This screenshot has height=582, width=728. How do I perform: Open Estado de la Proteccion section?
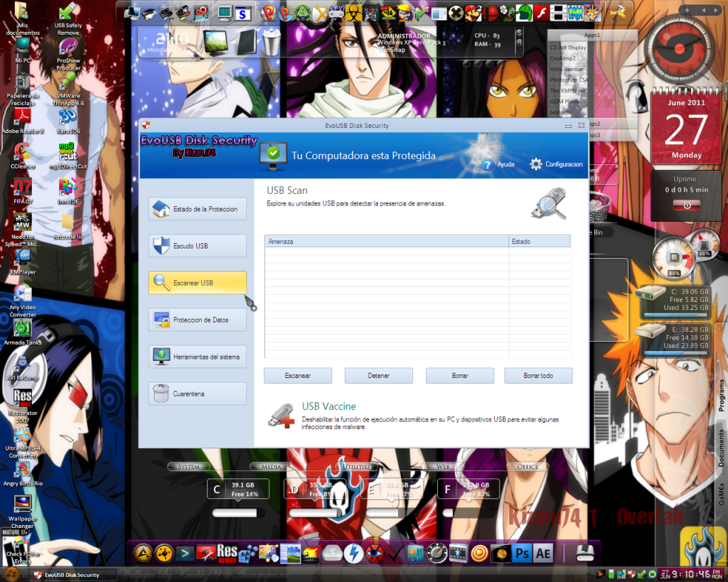pyautogui.click(x=198, y=209)
